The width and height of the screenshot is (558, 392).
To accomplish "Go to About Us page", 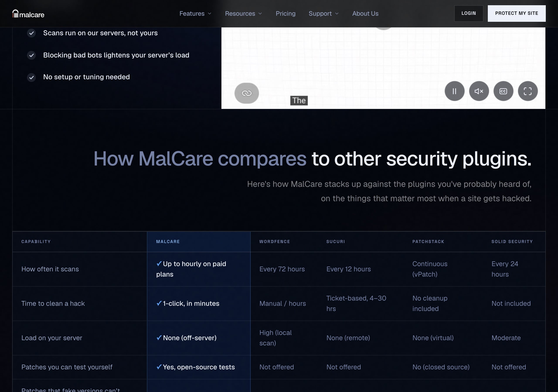I will point(365,14).
